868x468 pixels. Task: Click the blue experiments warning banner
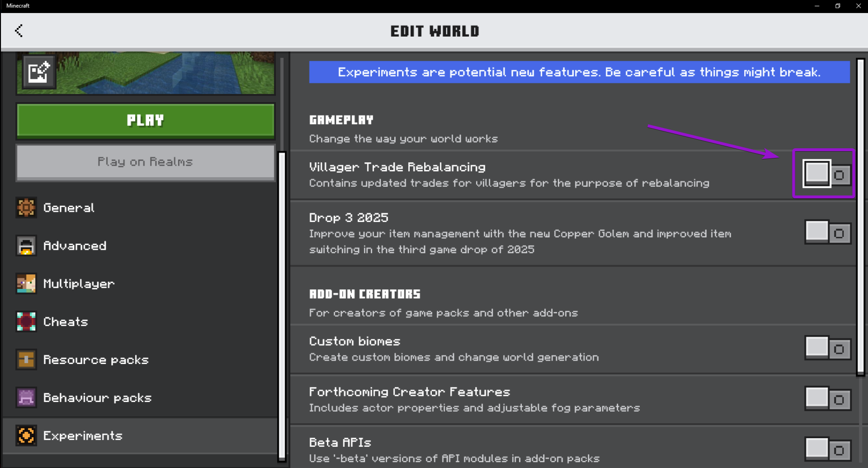pos(579,72)
